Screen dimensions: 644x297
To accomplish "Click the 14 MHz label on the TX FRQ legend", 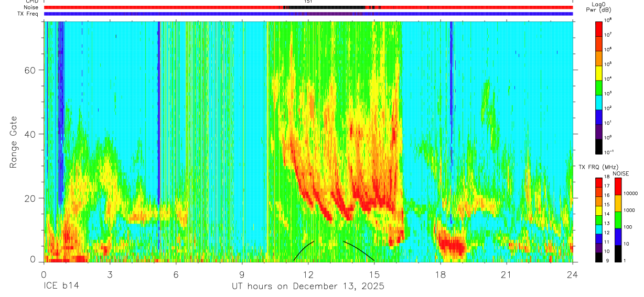I will (607, 214).
